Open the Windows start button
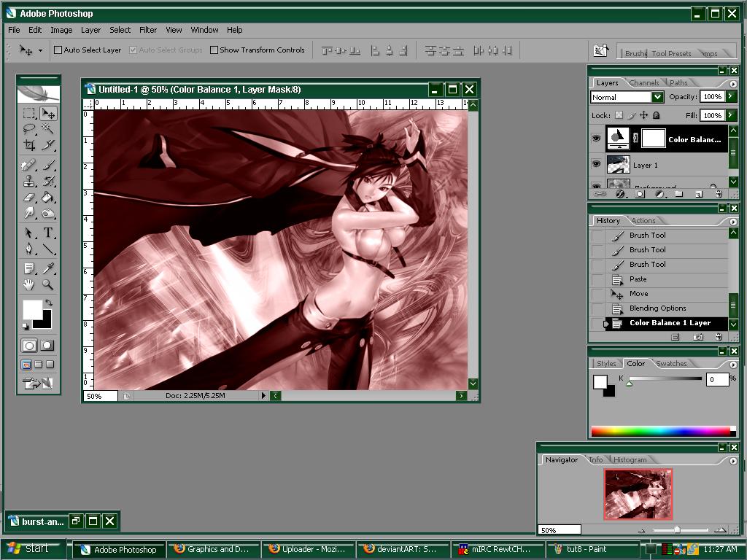747x560 pixels. (32, 548)
